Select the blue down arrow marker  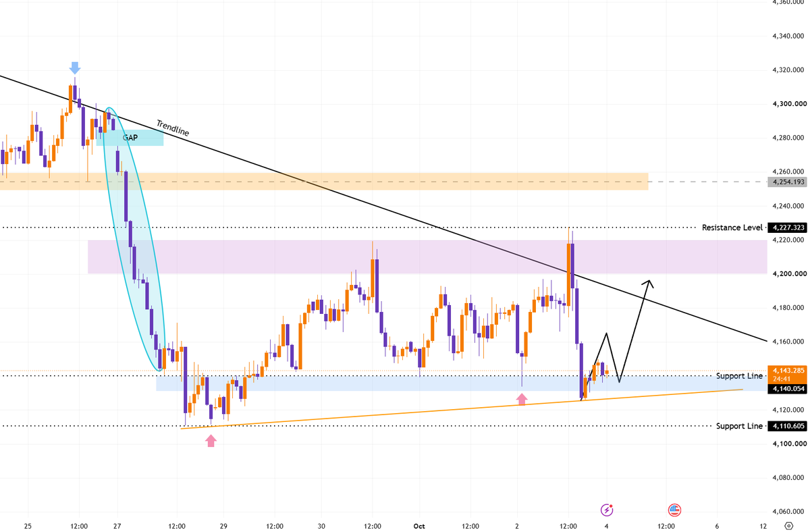click(x=75, y=68)
